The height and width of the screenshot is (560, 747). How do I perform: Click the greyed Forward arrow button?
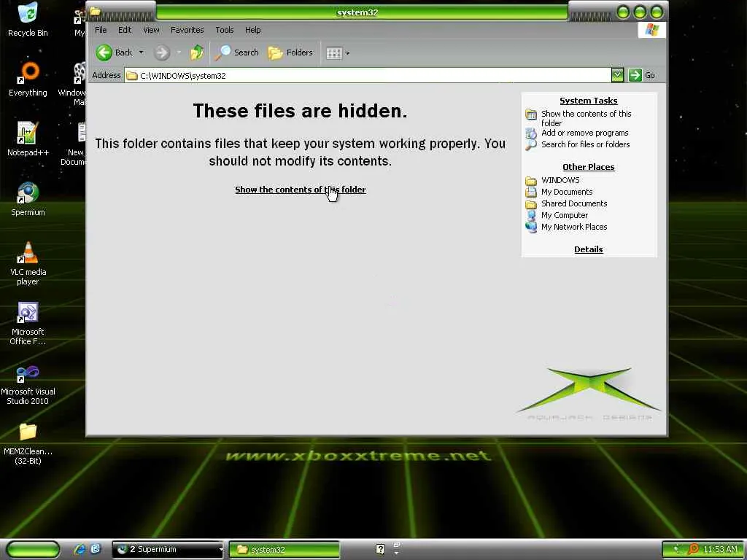[162, 52]
